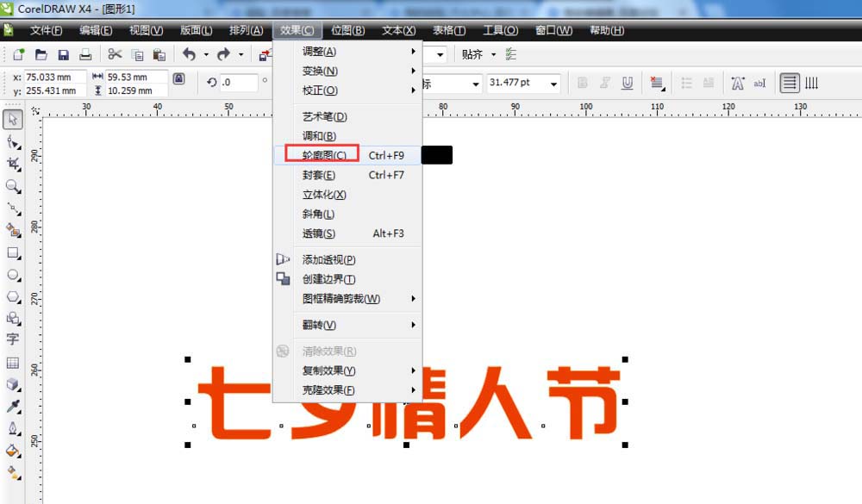The height and width of the screenshot is (504, 862).
Task: Select the Table tool
Action: point(13,362)
